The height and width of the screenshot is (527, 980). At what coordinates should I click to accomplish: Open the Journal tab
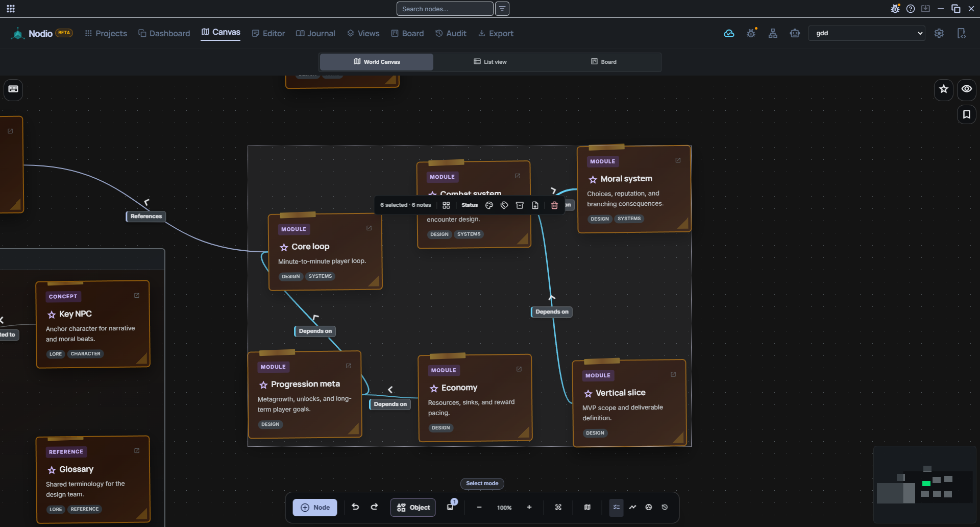coord(316,33)
